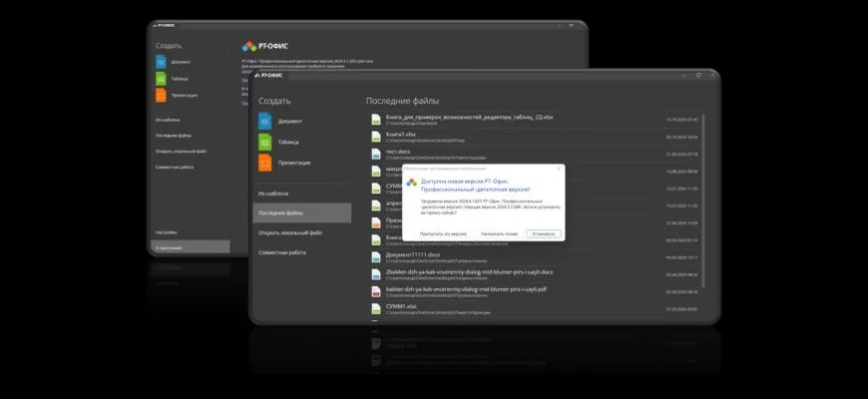Click the file icon of Документ11111.docx
Viewport: 868px width, 399px height.
pos(376,256)
